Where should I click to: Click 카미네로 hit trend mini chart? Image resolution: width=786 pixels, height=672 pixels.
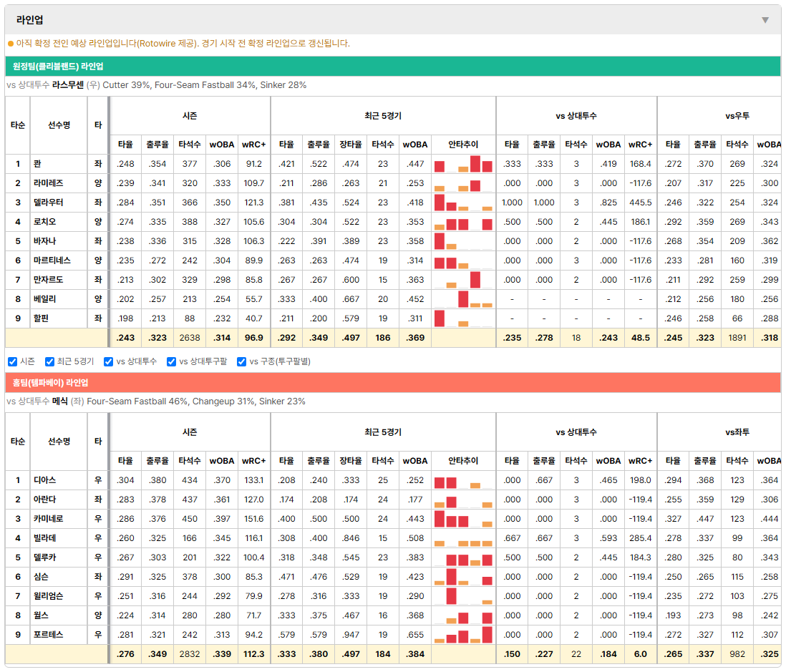coord(463,519)
